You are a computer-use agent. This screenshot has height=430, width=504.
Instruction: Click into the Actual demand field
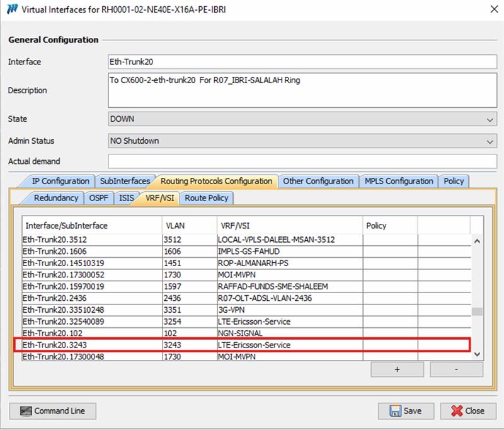pos(302,161)
